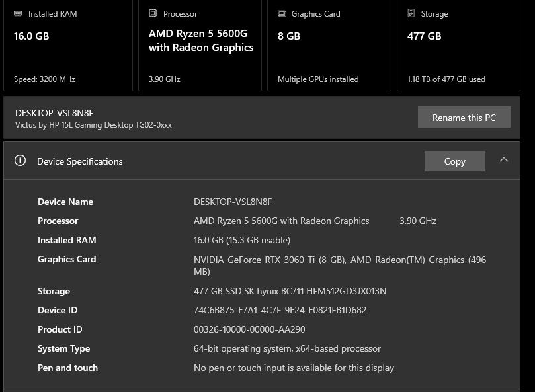Click the Installed RAM memory icon
Viewport: 535px width, 392px height.
coord(18,13)
